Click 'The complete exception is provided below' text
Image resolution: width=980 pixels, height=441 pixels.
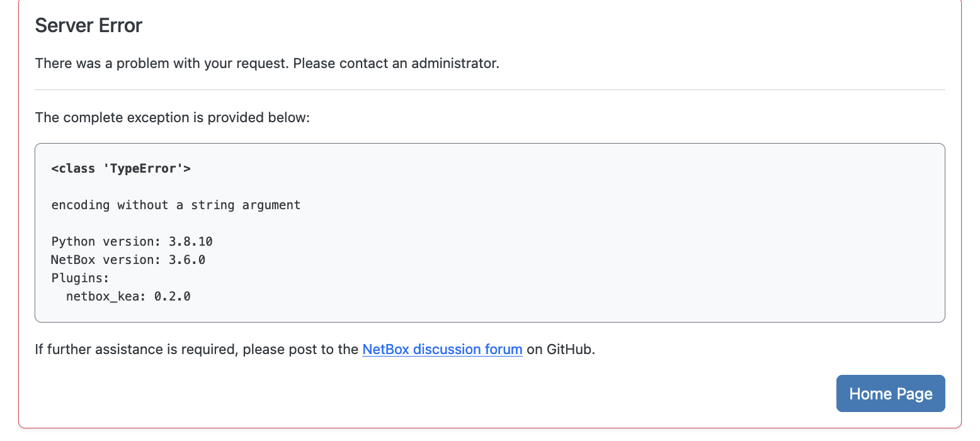pyautogui.click(x=173, y=118)
